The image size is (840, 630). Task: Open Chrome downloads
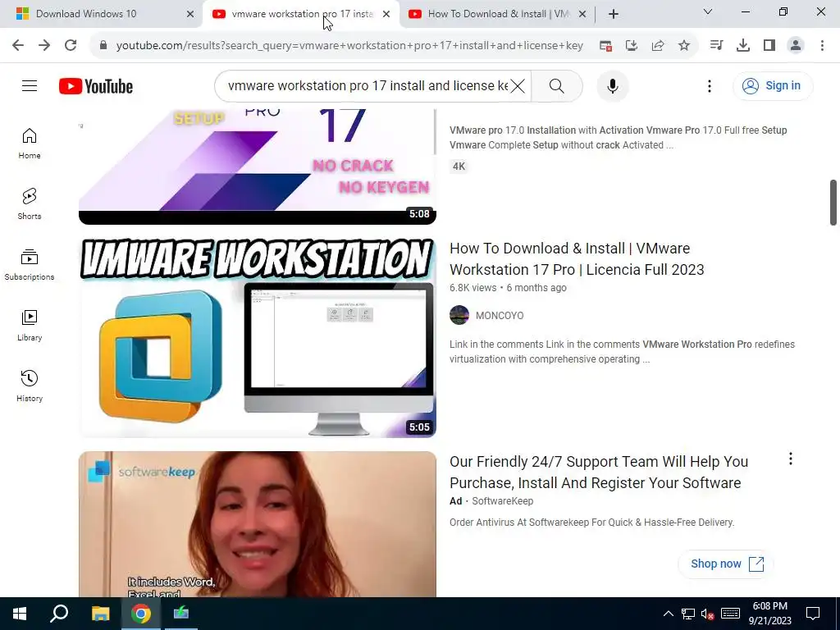click(x=742, y=46)
